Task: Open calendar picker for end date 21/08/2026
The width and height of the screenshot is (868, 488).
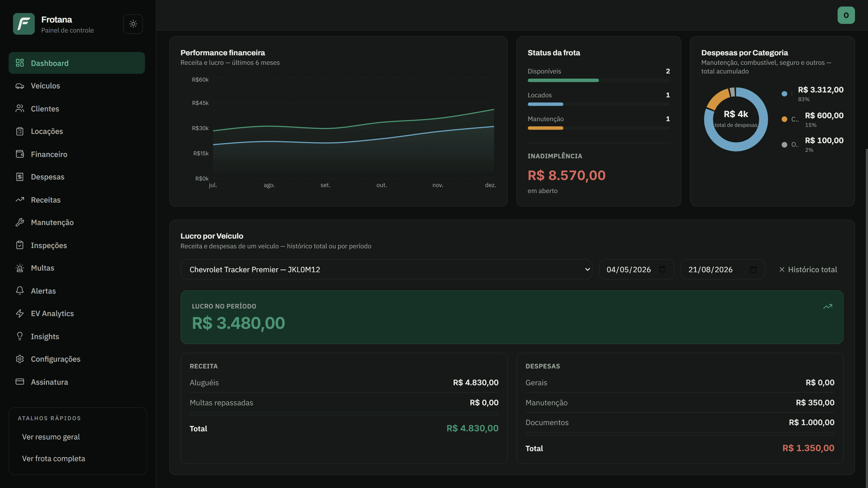Action: pos(754,269)
